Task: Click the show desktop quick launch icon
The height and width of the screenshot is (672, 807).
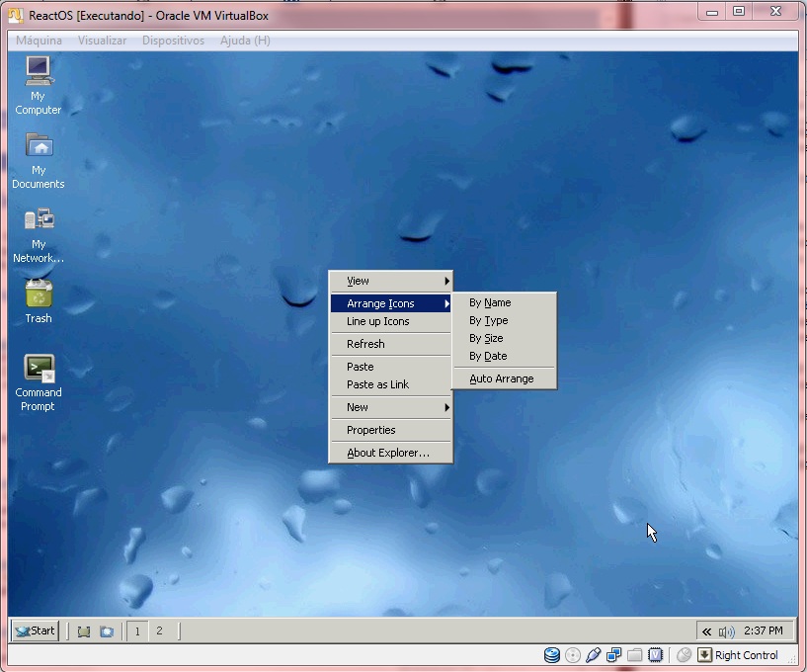Action: [x=83, y=631]
